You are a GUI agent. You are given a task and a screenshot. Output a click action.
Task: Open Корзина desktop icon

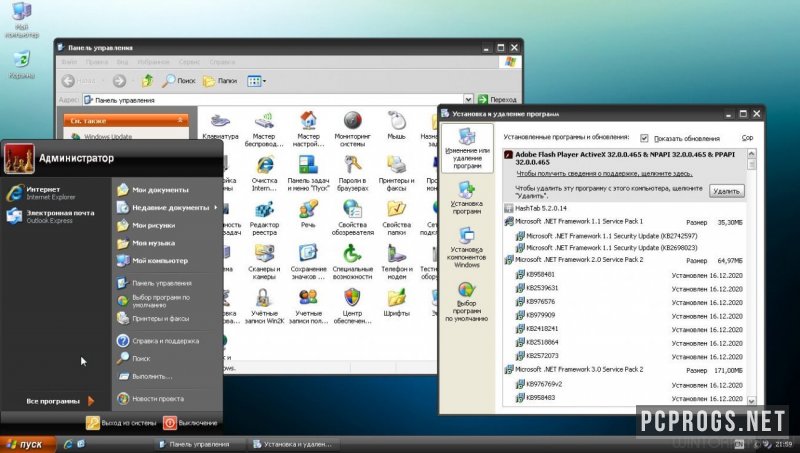pyautogui.click(x=21, y=65)
